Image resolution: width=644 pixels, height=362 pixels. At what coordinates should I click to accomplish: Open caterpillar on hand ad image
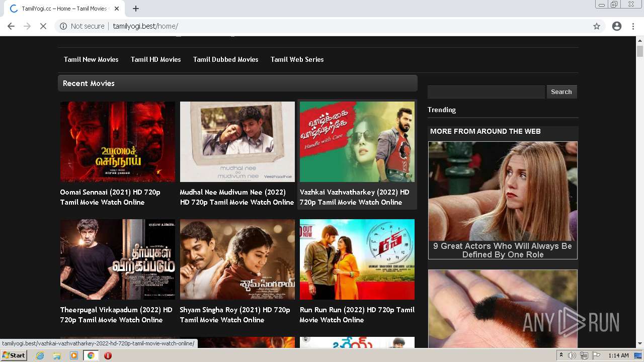(503, 308)
